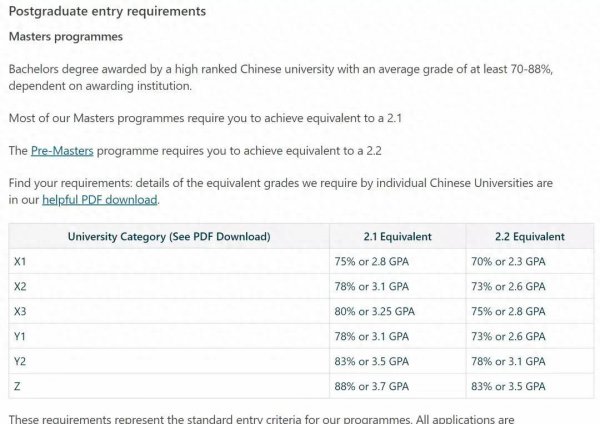Screen dimensions: 600x424
Task: Click the 75% or 2.8 GPA cell
Action: pyautogui.click(x=371, y=261)
